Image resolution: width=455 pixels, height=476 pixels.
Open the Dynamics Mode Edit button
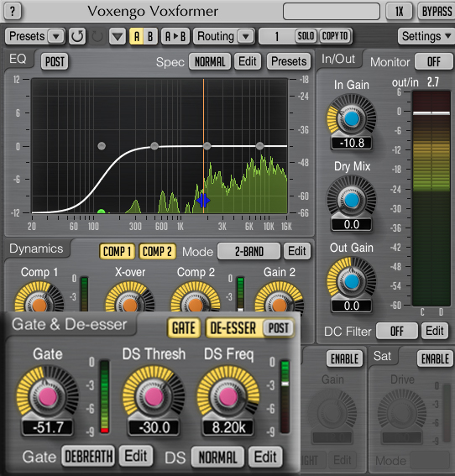click(297, 251)
